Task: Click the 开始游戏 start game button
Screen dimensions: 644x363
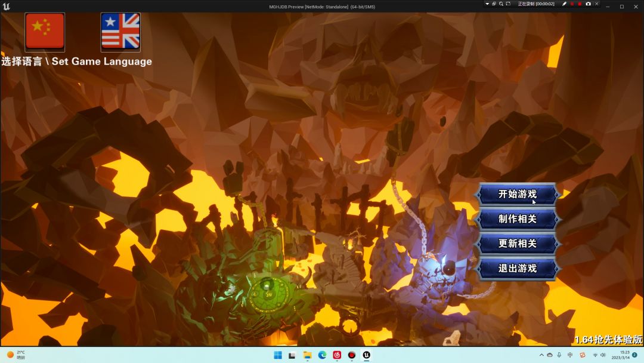Action: click(x=517, y=194)
